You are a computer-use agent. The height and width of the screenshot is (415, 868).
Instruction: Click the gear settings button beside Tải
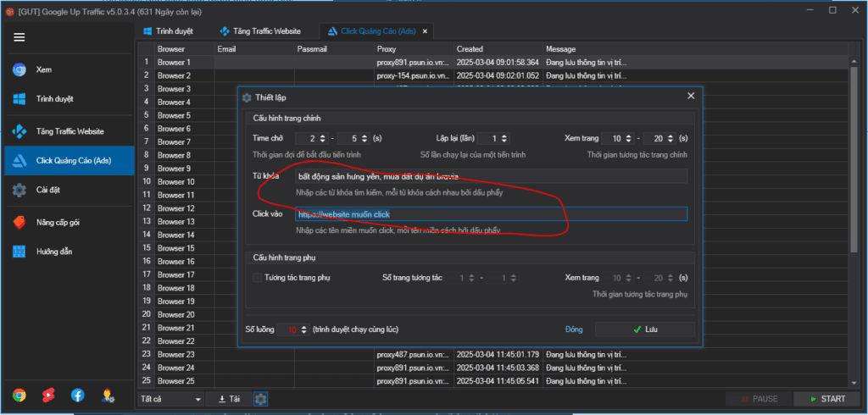click(261, 398)
